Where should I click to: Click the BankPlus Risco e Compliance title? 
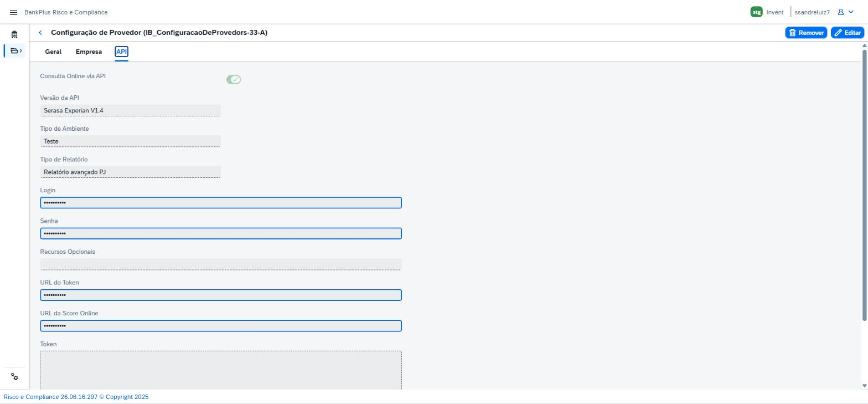click(x=66, y=12)
